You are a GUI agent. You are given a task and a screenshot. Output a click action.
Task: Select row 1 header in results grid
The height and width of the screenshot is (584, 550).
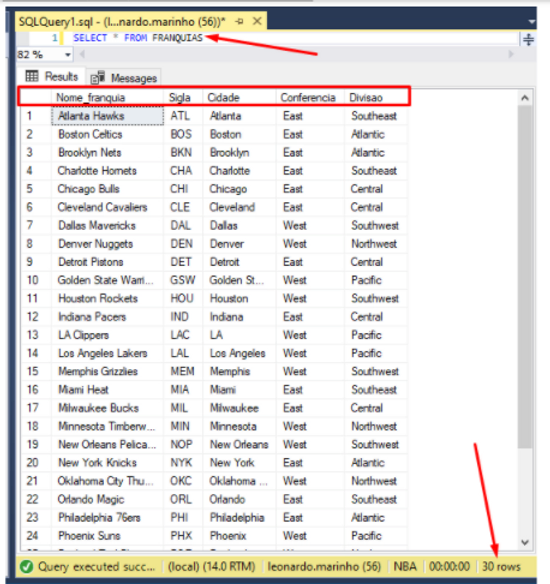coord(36,116)
